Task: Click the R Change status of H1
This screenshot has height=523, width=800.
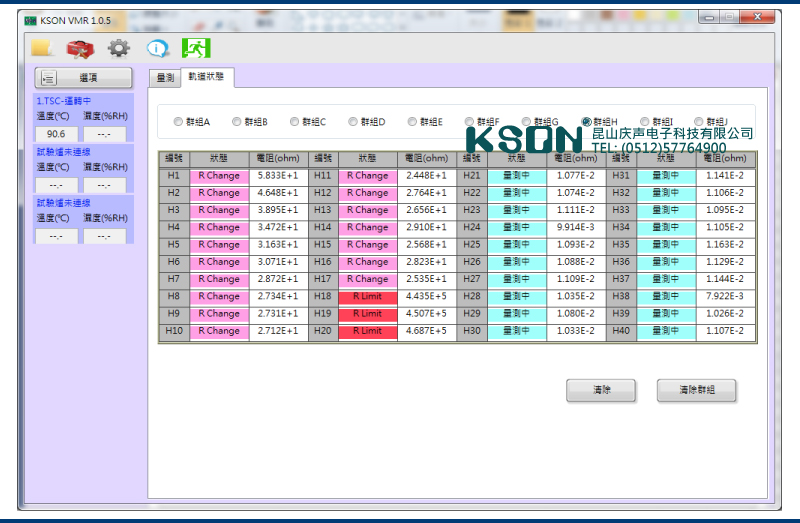Action: click(219, 176)
